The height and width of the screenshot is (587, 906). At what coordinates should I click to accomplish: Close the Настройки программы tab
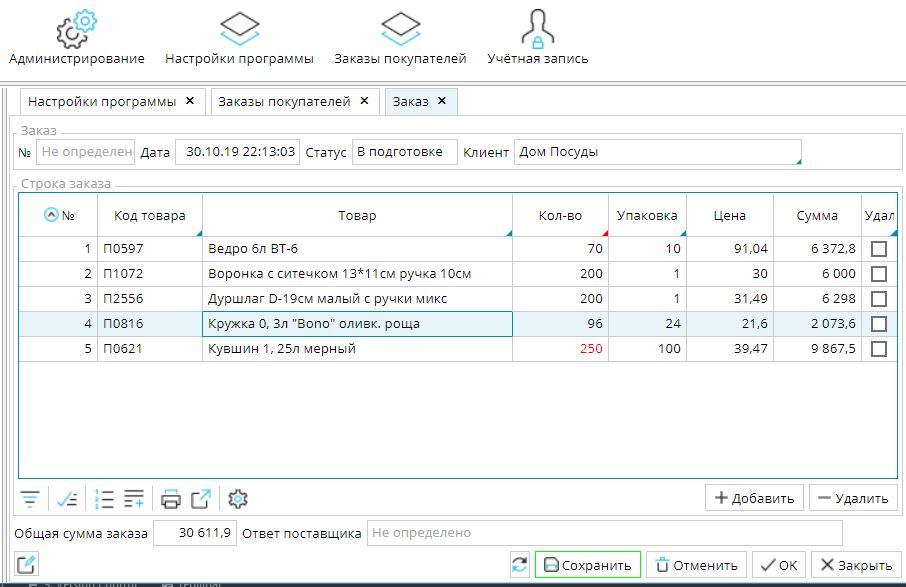click(x=190, y=101)
